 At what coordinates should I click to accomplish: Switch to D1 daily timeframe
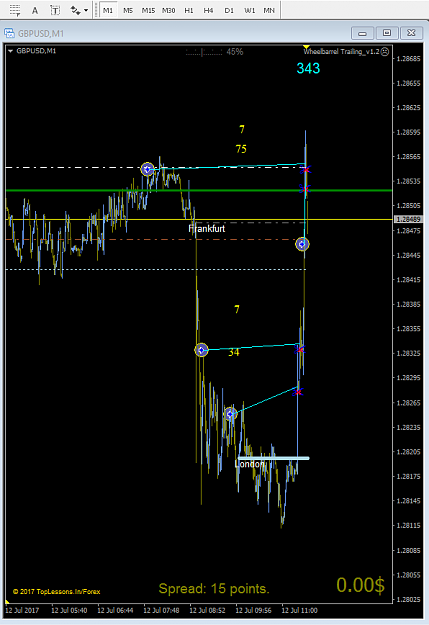point(229,10)
